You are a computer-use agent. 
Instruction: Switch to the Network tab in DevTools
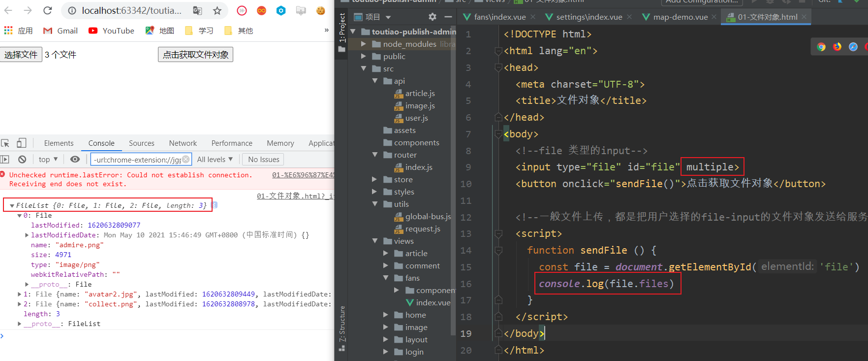183,143
